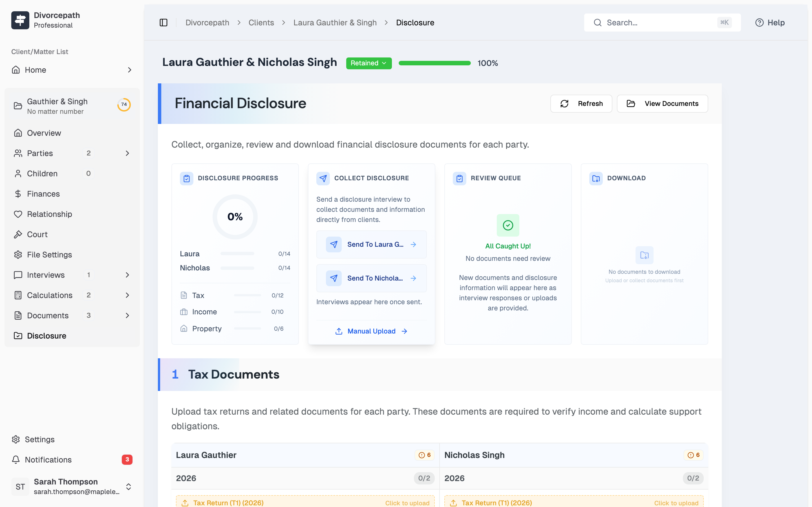Click the 100% progress bar
812x507 pixels.
point(434,63)
